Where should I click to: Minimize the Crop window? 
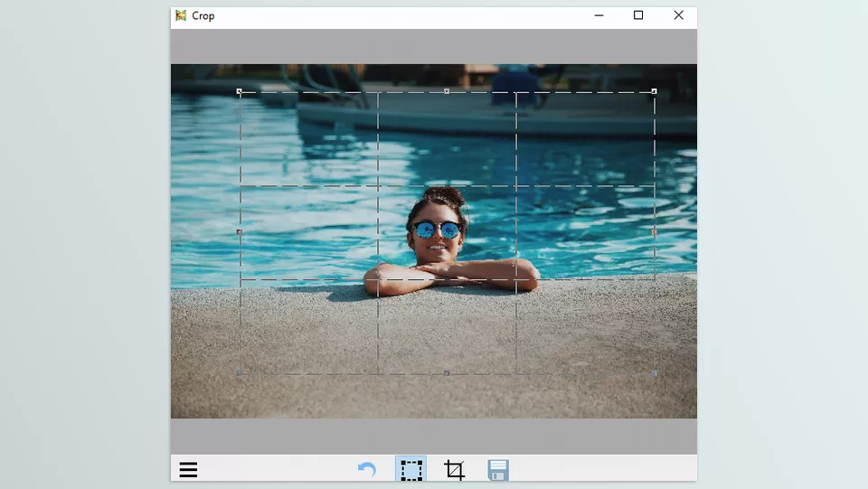pos(599,15)
